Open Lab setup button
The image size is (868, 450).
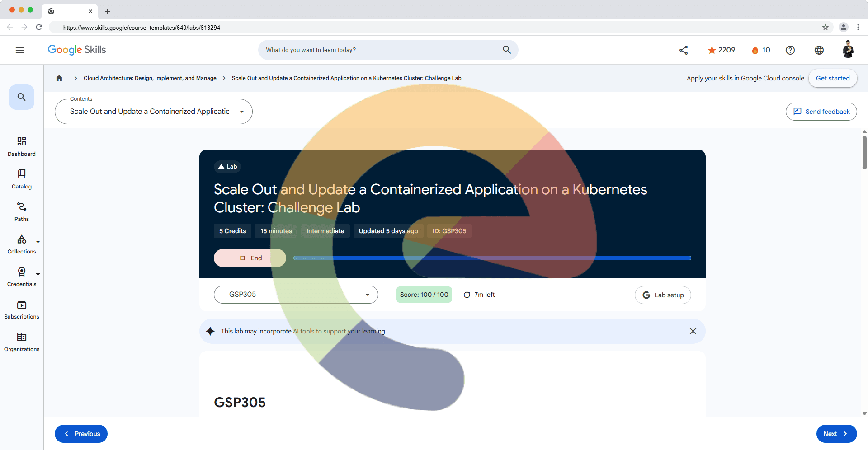pyautogui.click(x=663, y=295)
